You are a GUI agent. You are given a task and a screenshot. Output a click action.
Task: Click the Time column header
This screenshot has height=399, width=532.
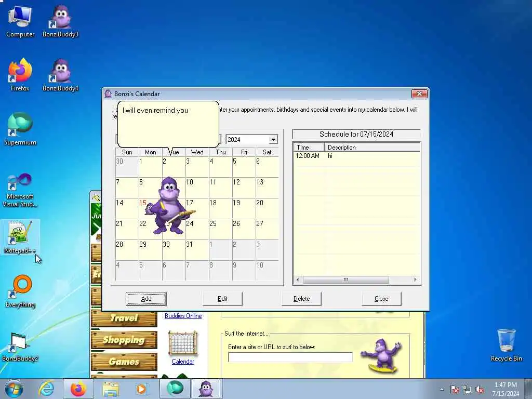pos(309,148)
